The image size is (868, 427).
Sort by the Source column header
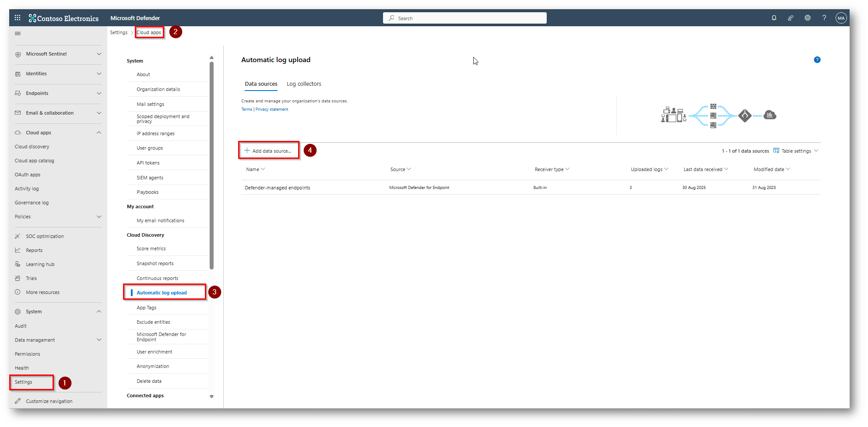click(401, 169)
